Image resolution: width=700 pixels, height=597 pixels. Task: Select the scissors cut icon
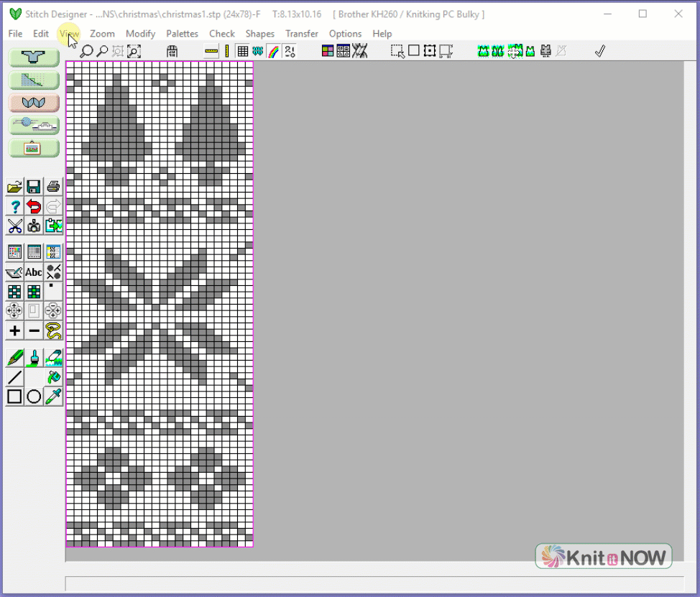coord(14,226)
